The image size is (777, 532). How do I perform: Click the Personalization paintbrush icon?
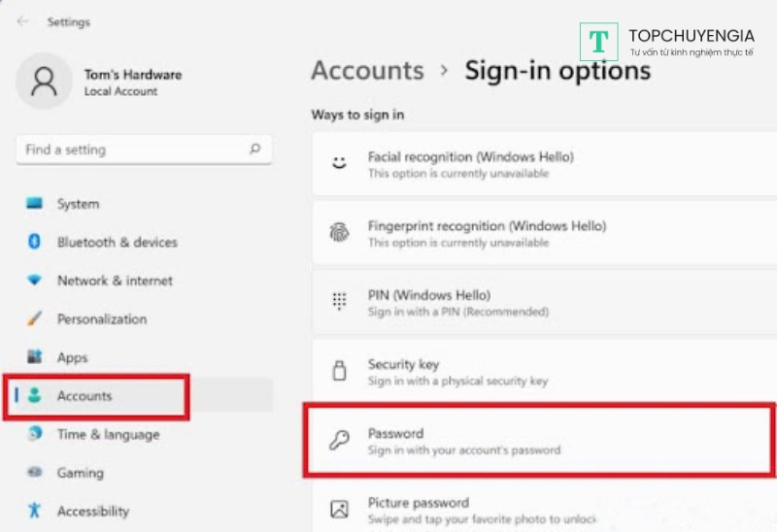click(x=35, y=318)
